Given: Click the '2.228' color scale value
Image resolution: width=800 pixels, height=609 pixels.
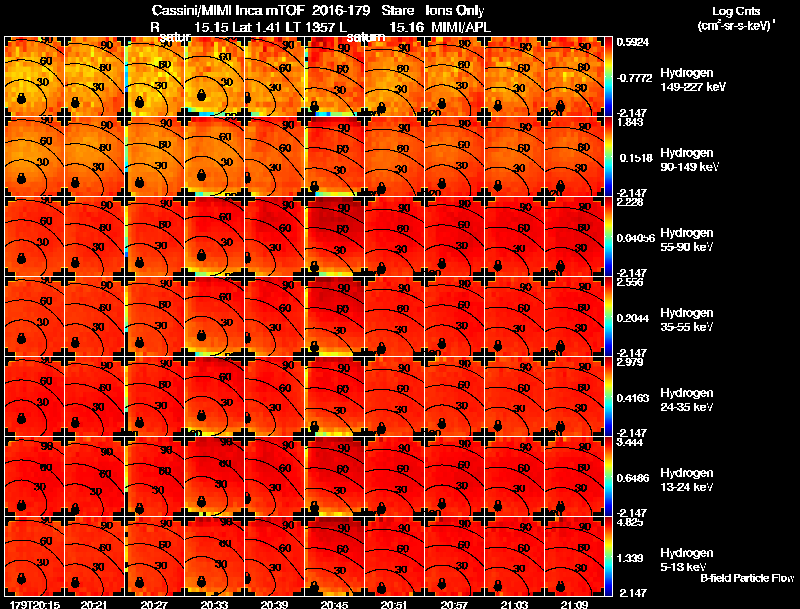Looking at the screenshot, I should [630, 202].
